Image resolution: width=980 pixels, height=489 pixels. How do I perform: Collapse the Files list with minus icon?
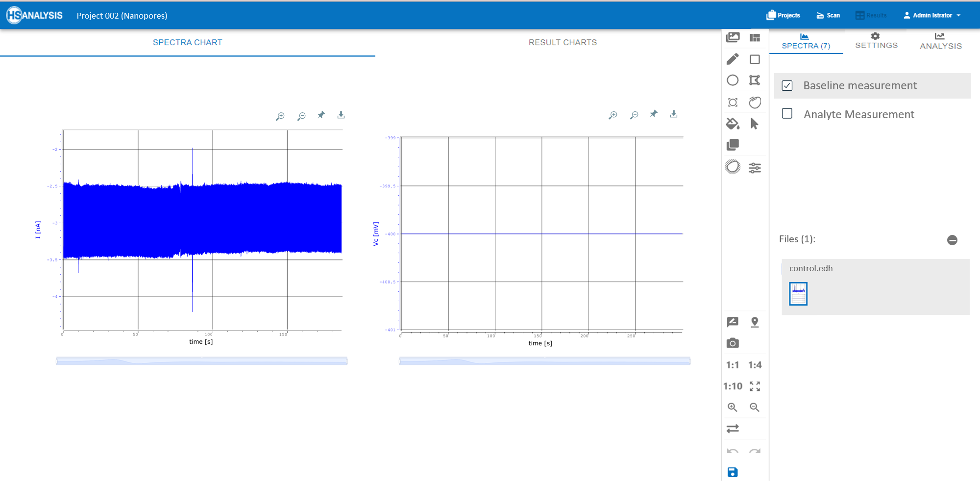(x=953, y=240)
